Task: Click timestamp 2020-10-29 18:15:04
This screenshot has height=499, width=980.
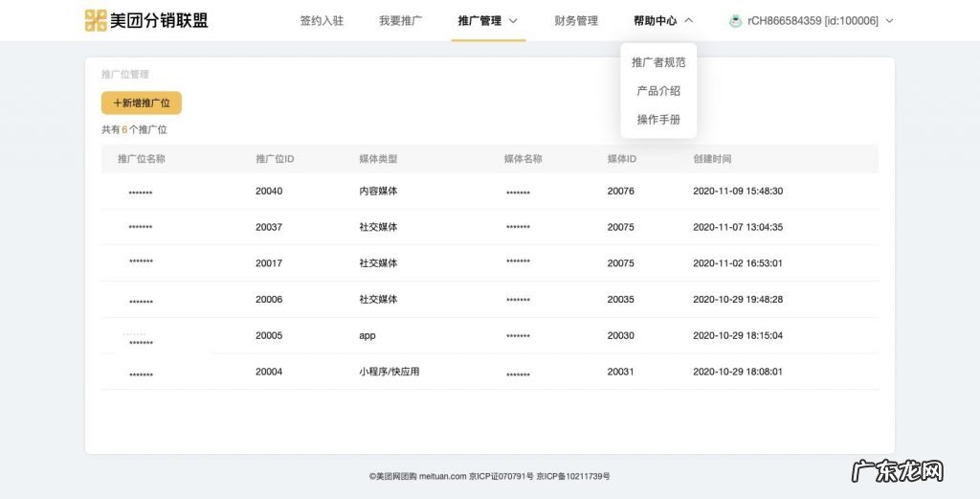Action: (738, 336)
